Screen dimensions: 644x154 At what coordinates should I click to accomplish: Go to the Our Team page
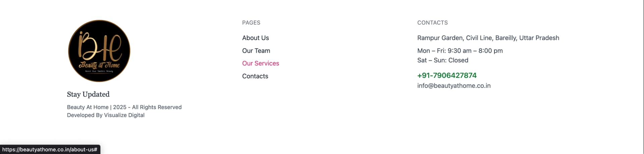point(256,51)
